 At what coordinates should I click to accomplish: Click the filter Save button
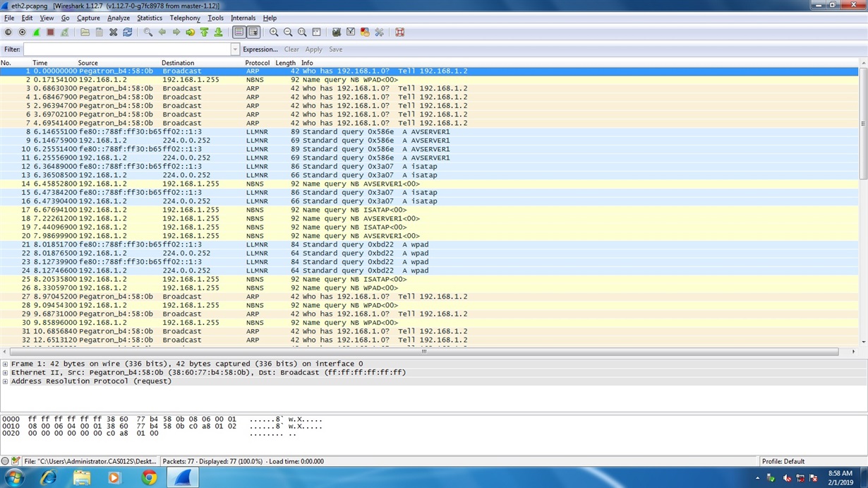[336, 49]
